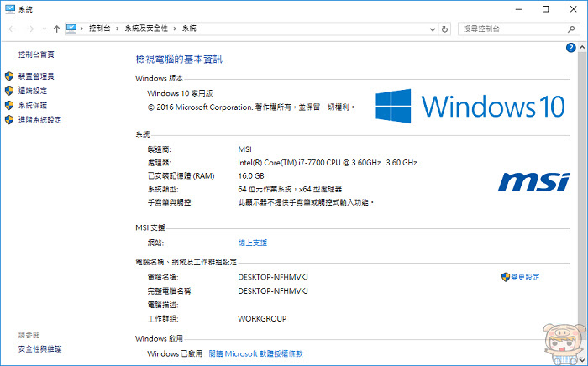Viewport: 588px width, 366px height.
Task: Open recent locations dropdown arrow
Action: point(45,29)
